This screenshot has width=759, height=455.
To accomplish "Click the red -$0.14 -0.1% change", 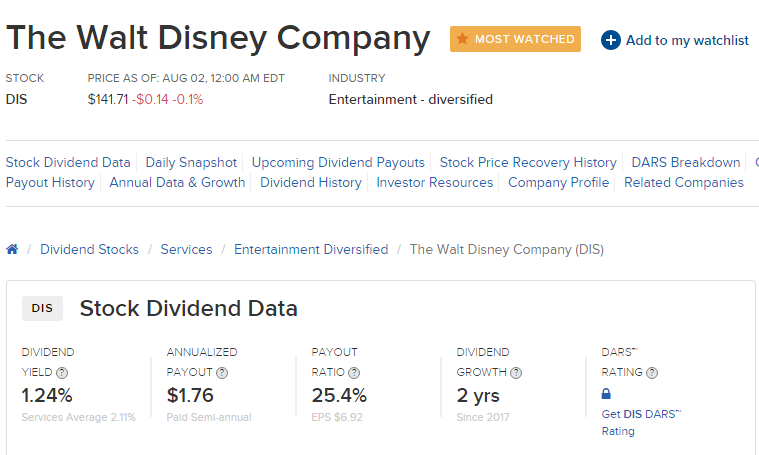I will pos(167,99).
